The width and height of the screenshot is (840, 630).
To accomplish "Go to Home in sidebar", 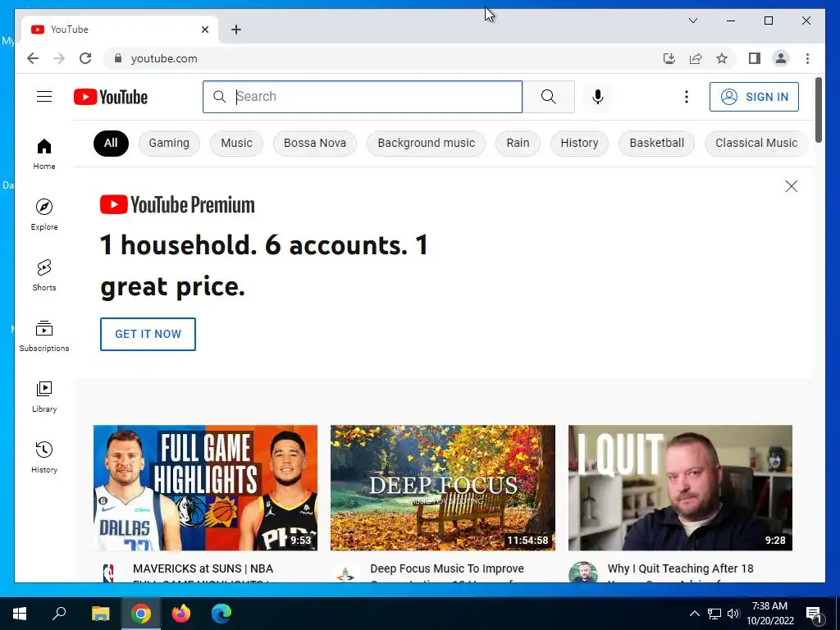I will (x=44, y=154).
